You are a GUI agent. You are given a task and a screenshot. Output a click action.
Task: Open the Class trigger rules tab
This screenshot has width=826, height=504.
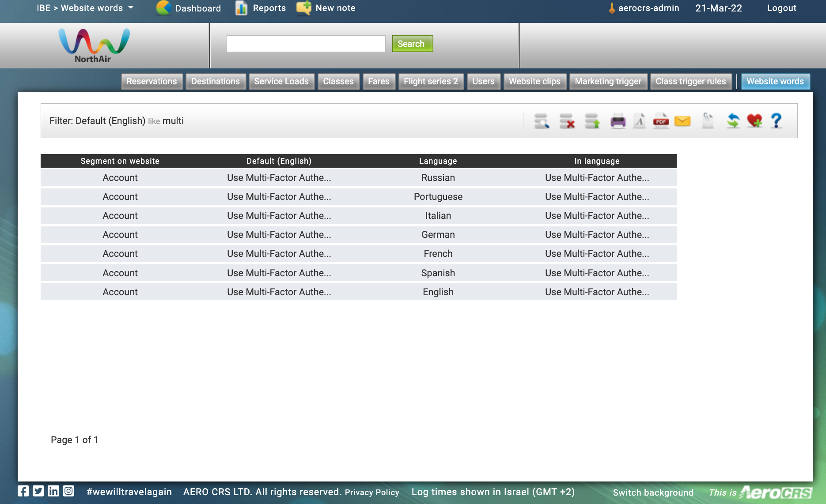(690, 81)
